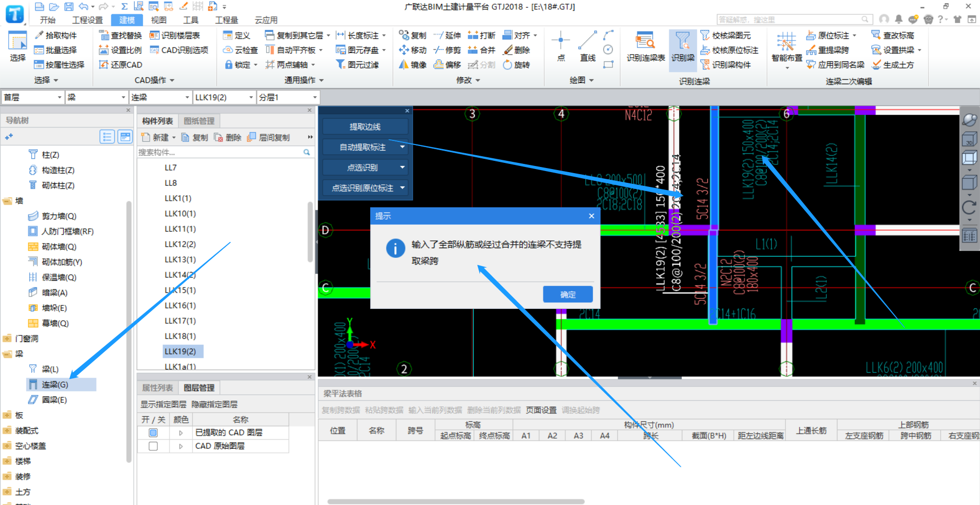
Task: Click 设置比例 set scale tool
Action: tap(121, 50)
